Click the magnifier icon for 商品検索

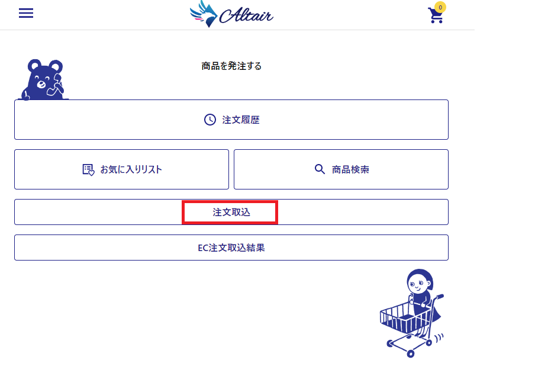(x=320, y=169)
